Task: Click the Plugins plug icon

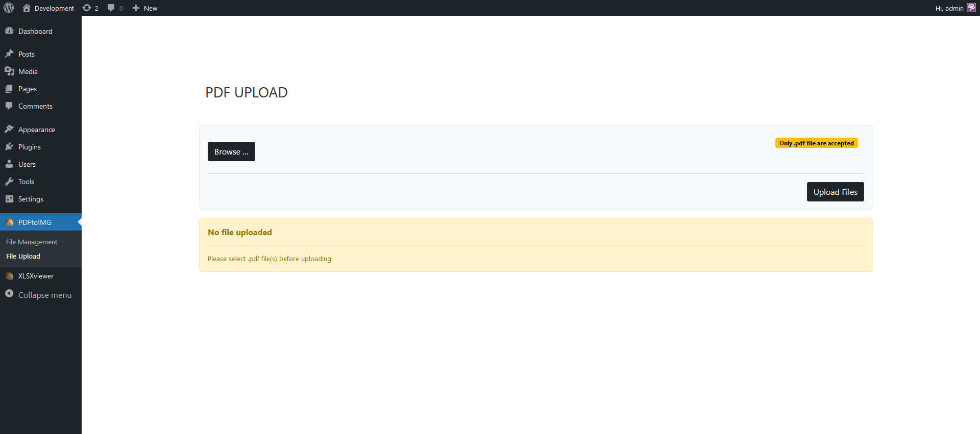Action: tap(9, 147)
